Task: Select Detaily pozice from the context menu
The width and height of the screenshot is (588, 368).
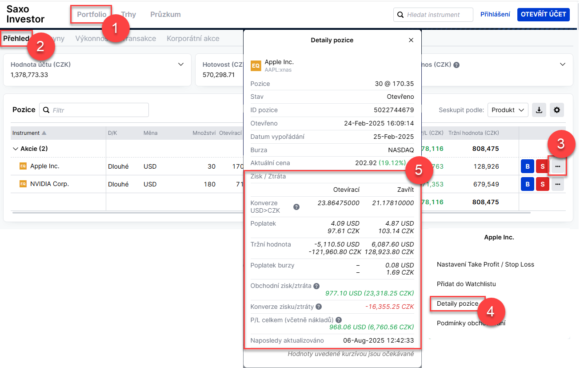Action: tap(457, 303)
